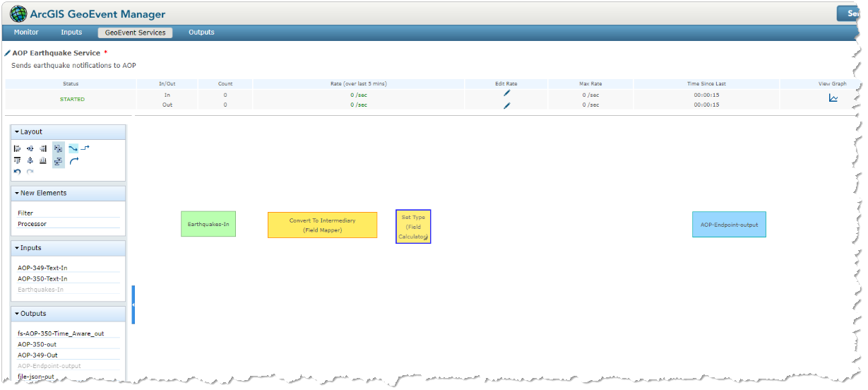The height and width of the screenshot is (390, 868).
Task: Edit the Out rate using the pencil icon
Action: 507,105
